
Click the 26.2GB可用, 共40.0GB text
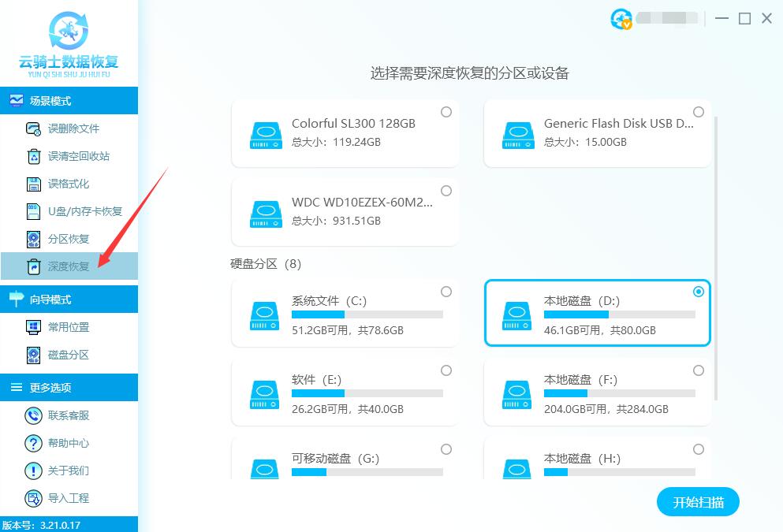348,409
